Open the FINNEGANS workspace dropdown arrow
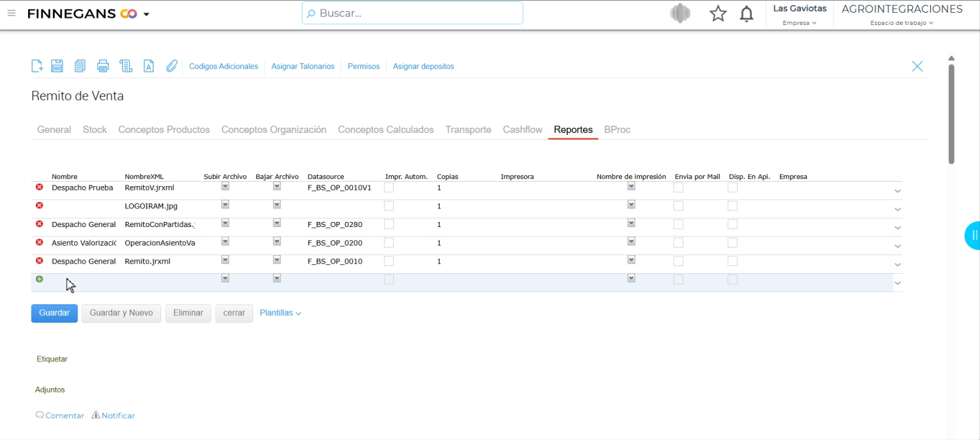 coord(146,14)
